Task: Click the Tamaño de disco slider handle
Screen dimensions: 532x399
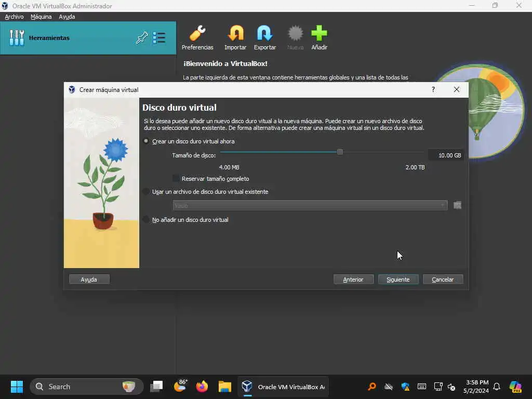Action: point(340,152)
